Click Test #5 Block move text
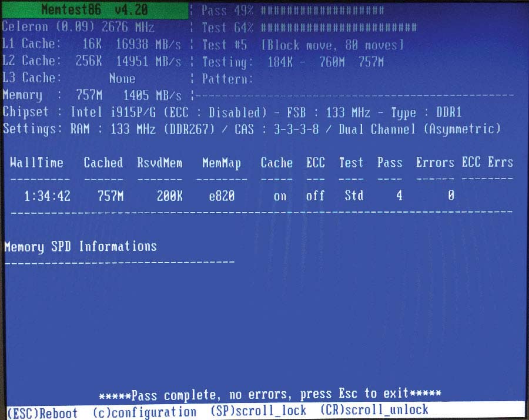529x420 pixels. 303,45
